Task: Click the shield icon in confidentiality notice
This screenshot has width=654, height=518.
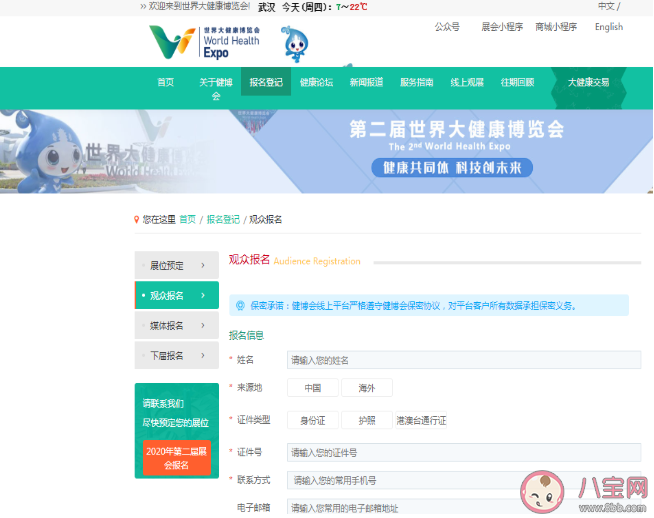Action: (x=240, y=306)
